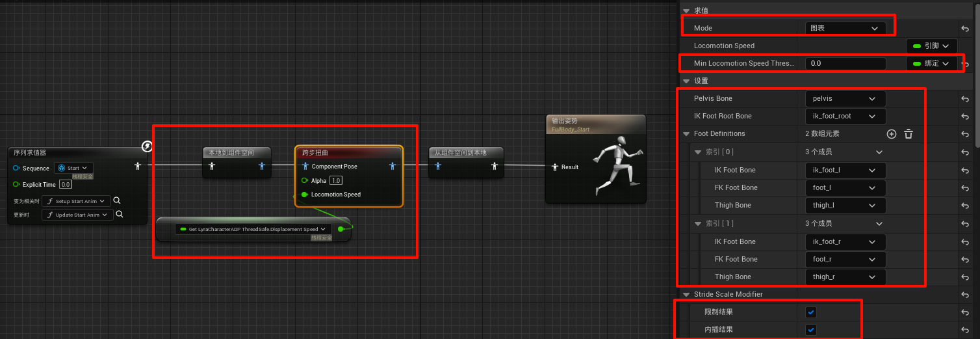980x339 pixels.
Task: Collapse the 索引 [ 0 ] entry
Action: [697, 152]
